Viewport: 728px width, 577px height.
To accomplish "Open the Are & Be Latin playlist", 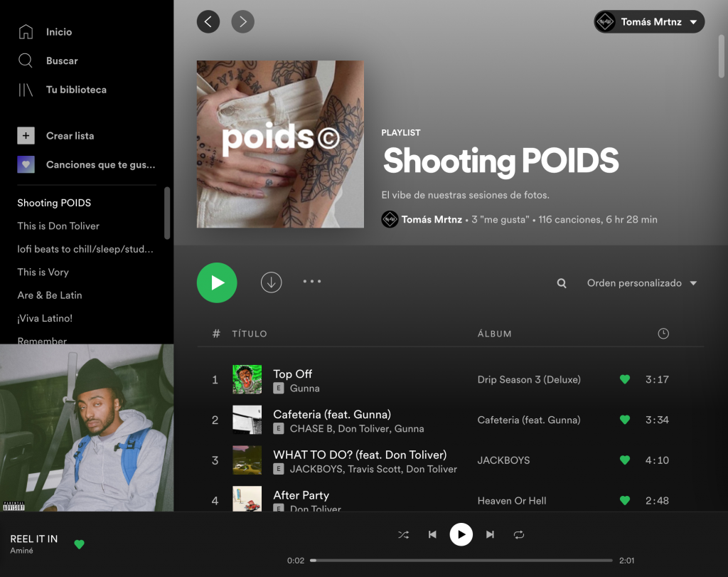I will point(49,295).
